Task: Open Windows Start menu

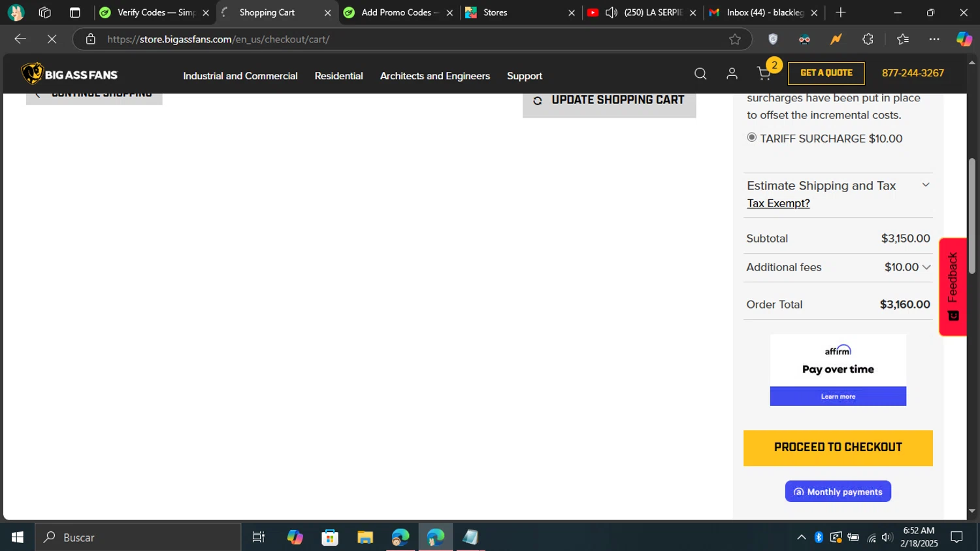Action: (x=18, y=537)
